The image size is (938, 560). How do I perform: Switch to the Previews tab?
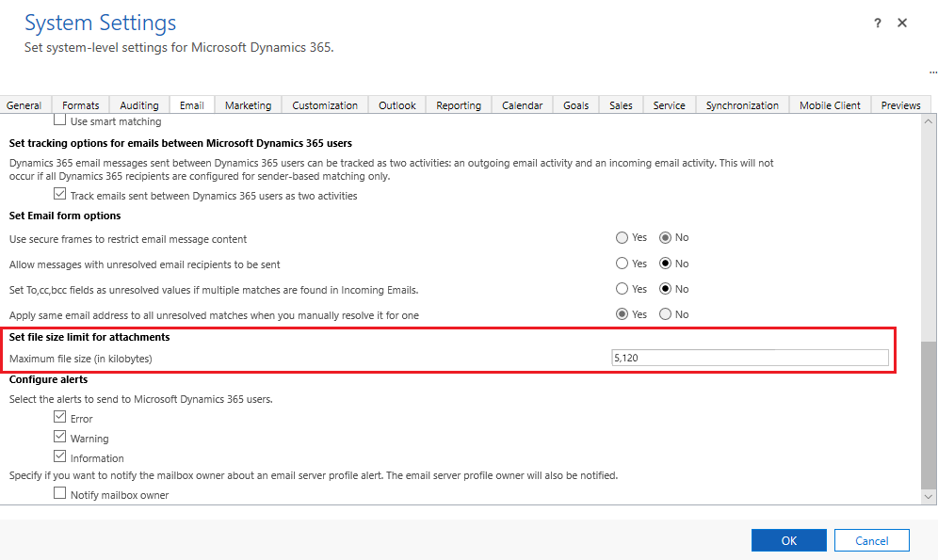pos(901,105)
